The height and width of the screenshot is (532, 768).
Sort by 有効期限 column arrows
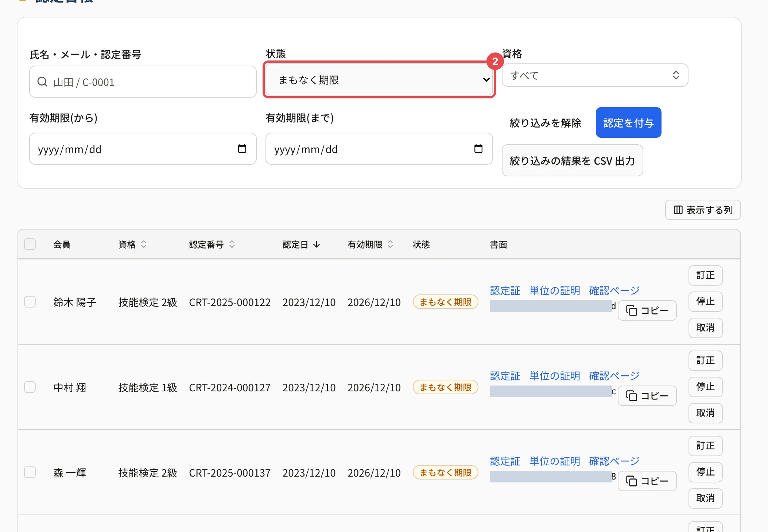click(390, 245)
